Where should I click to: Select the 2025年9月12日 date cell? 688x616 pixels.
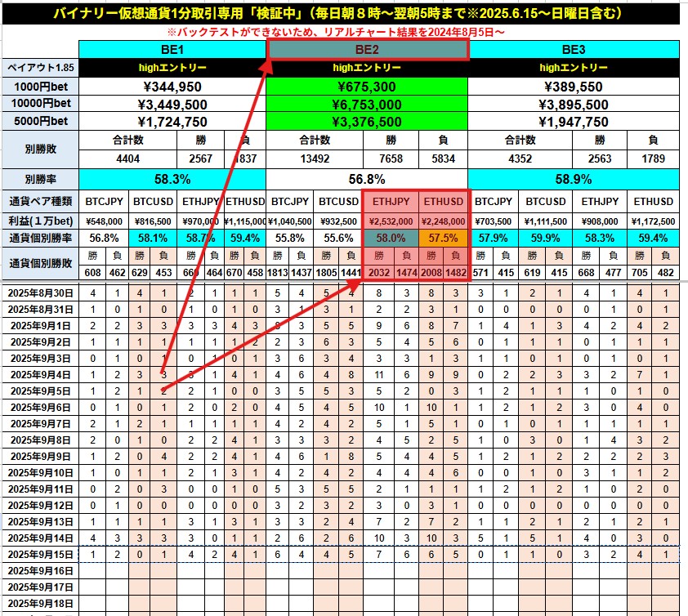pyautogui.click(x=40, y=506)
